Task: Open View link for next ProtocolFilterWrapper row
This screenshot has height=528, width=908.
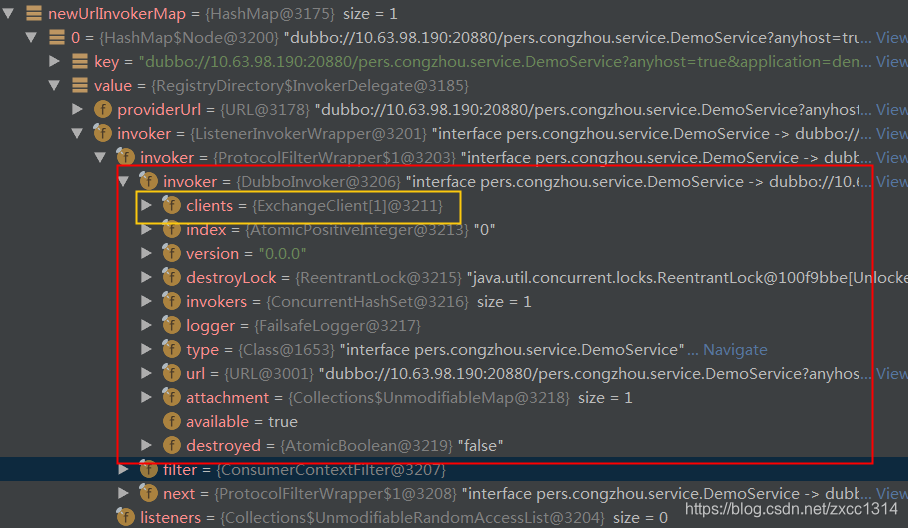Action: (x=892, y=494)
